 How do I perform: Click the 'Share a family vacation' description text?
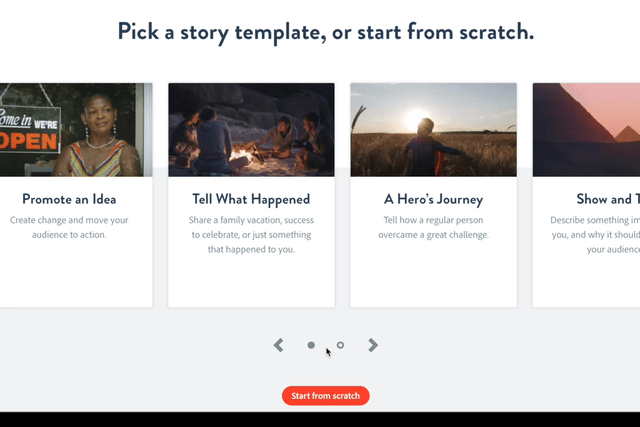pos(251,234)
